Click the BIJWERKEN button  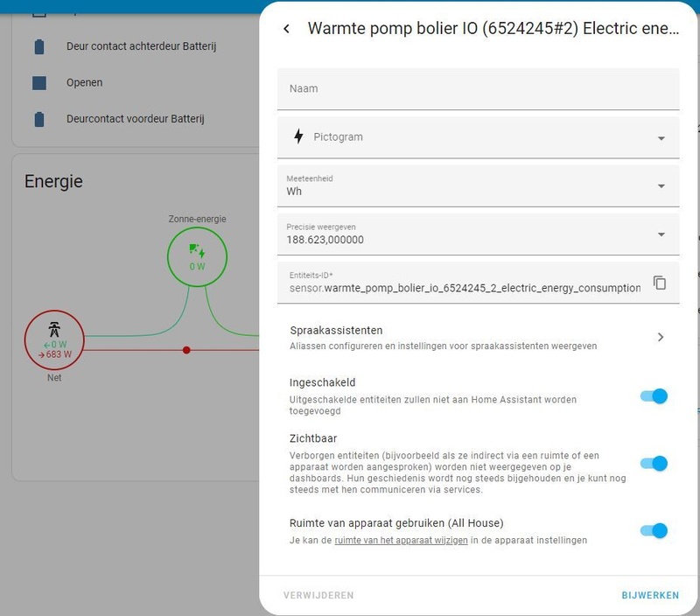tap(650, 595)
